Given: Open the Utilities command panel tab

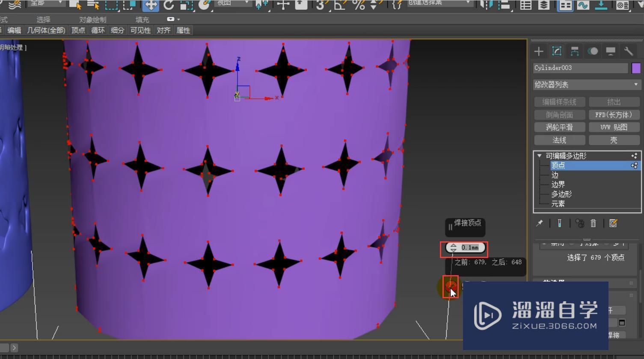Looking at the screenshot, I should [629, 51].
